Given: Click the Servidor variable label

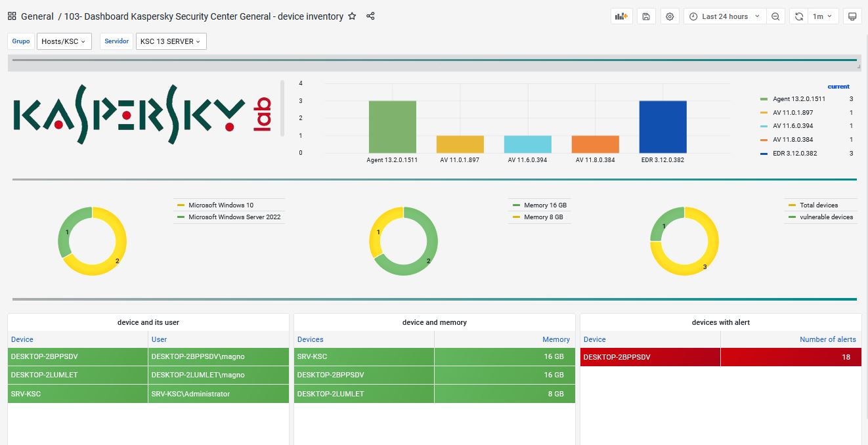Looking at the screenshot, I should tap(117, 41).
